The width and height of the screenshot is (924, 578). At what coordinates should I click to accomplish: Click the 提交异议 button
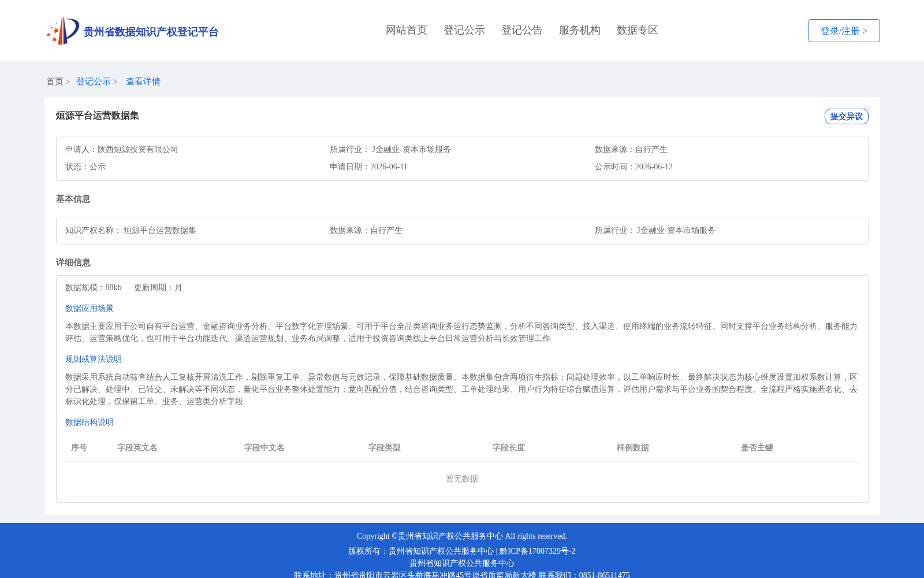(847, 116)
